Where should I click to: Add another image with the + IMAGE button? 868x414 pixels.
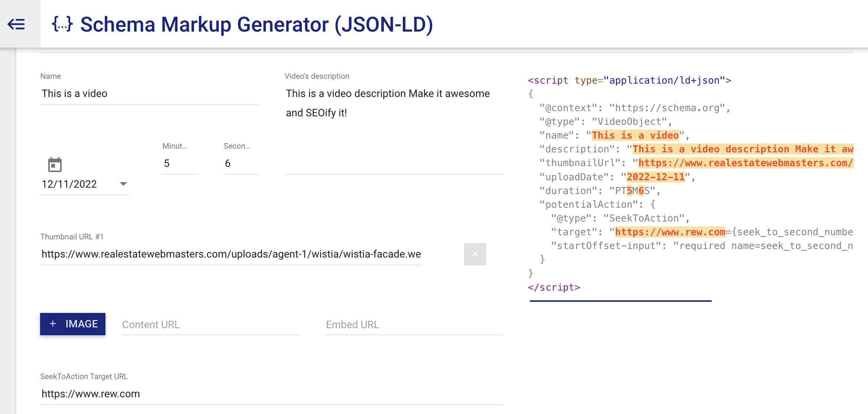(73, 324)
